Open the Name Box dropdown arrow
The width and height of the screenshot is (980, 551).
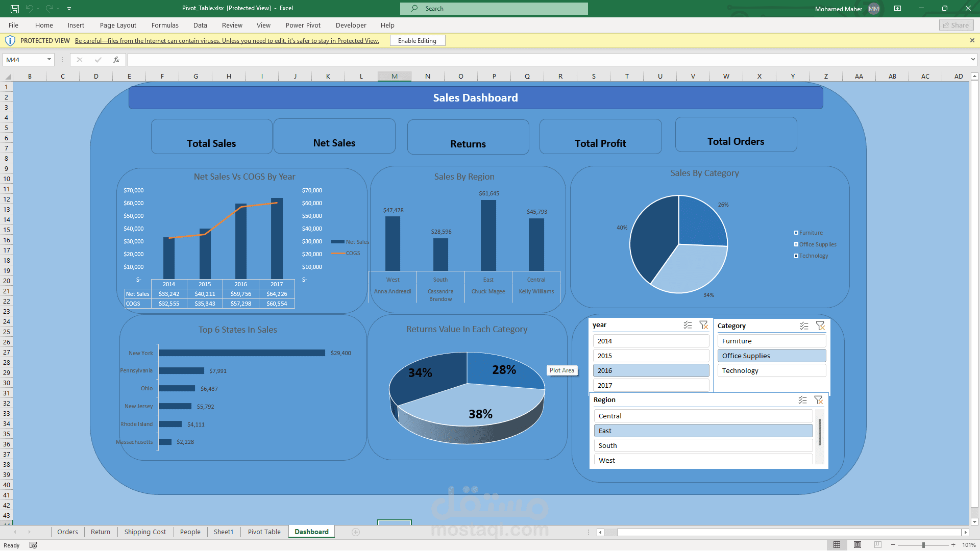click(49, 60)
